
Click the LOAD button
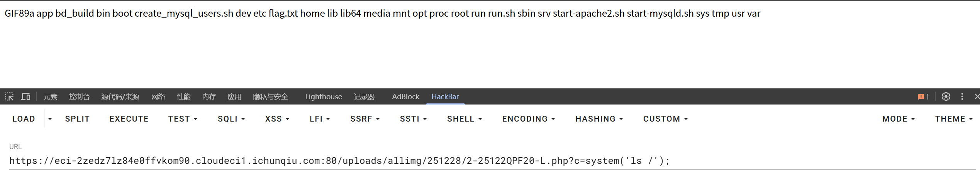(x=24, y=119)
